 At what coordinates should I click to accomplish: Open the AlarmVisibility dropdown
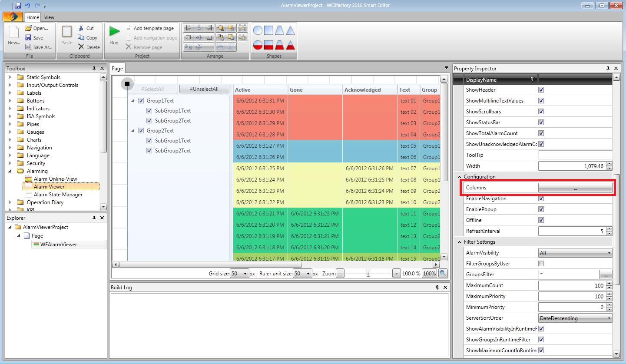coord(575,253)
